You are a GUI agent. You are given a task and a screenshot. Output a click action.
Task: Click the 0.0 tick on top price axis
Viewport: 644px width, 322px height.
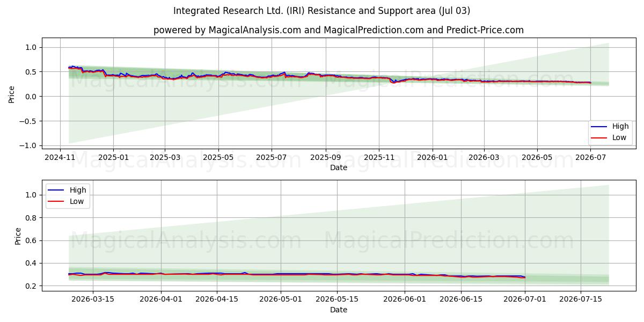point(31,97)
